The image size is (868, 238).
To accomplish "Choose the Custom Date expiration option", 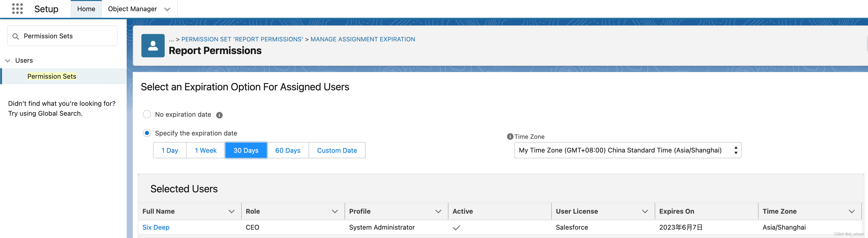I will pyautogui.click(x=337, y=150).
